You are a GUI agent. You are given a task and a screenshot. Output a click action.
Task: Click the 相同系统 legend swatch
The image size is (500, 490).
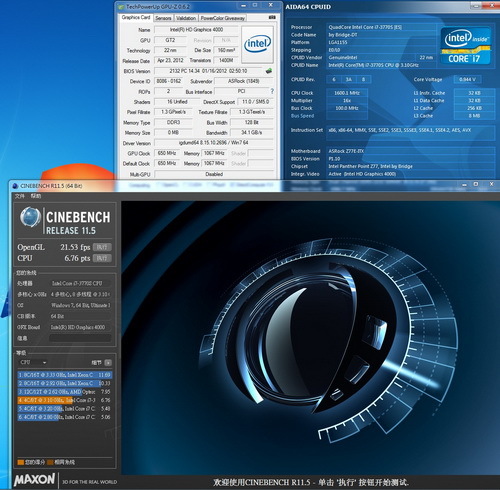(x=50, y=462)
